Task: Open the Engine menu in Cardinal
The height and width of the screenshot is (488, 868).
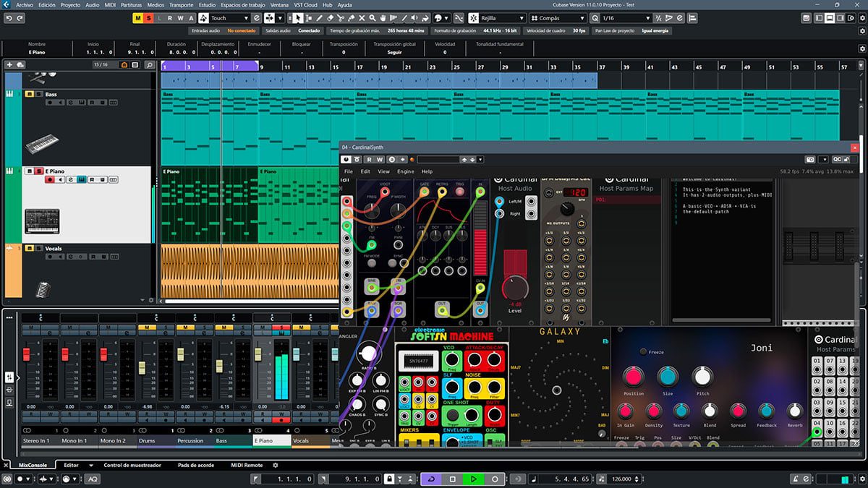Action: (x=405, y=171)
